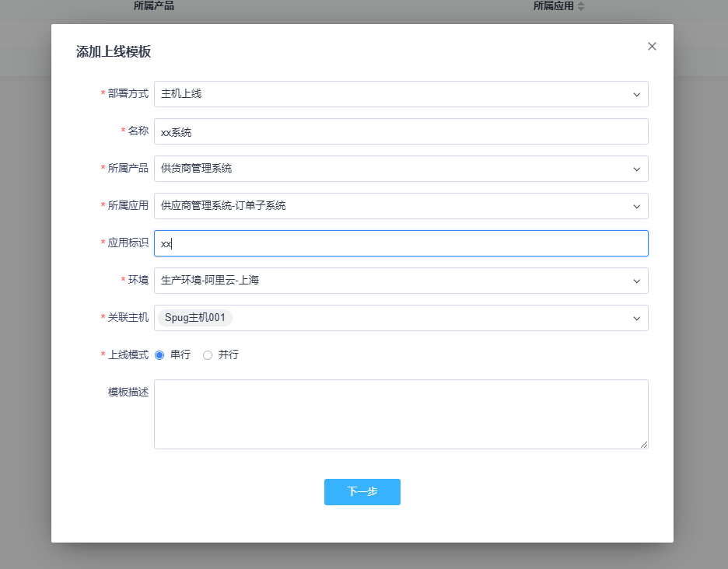This screenshot has width=728, height=569.
Task: Click inside the 模板描述 text area
Action: (x=401, y=414)
